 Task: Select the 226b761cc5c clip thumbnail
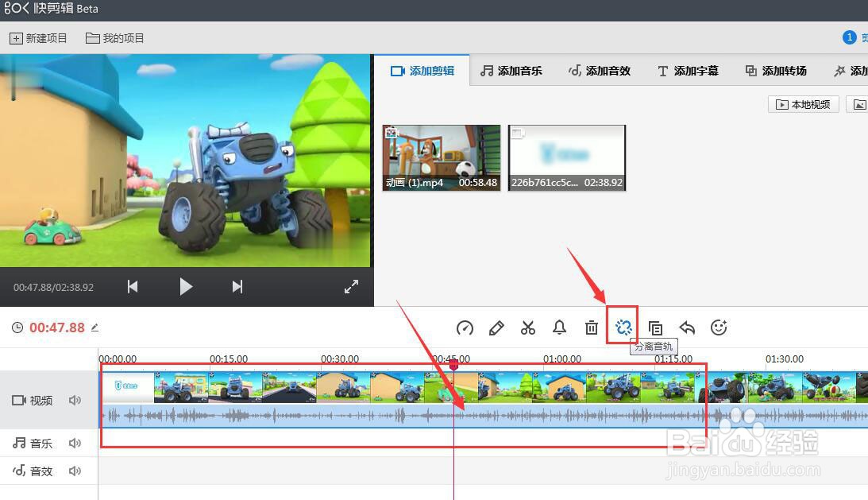point(567,158)
